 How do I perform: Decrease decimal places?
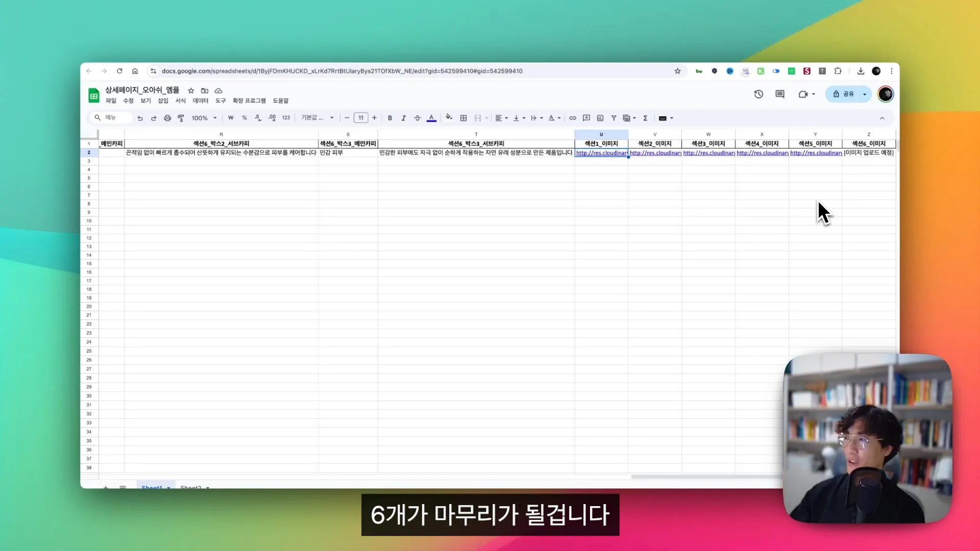pos(258,118)
